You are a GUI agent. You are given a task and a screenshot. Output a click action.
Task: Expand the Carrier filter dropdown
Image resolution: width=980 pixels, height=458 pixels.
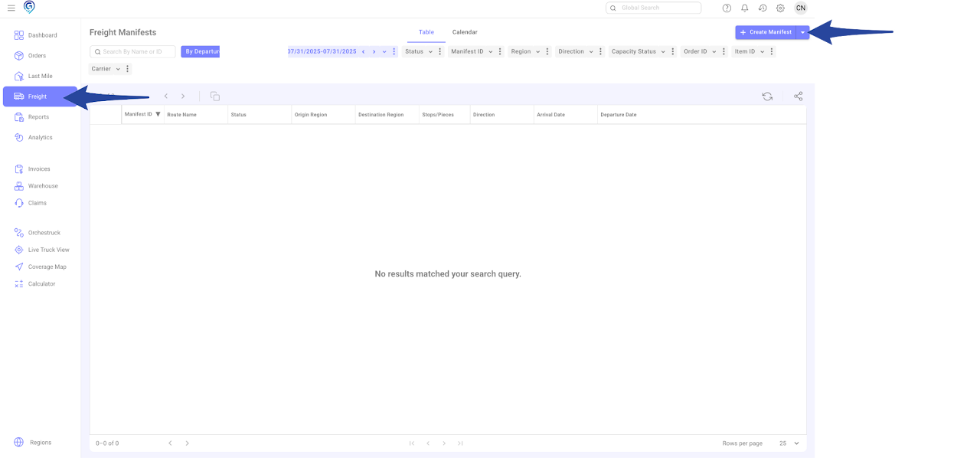click(118, 69)
